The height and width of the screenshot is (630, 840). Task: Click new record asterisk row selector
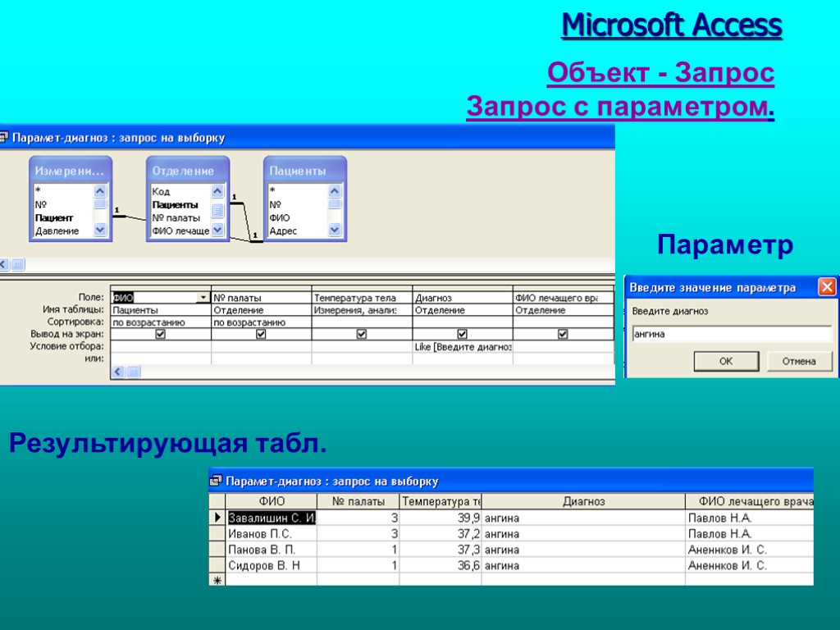[x=217, y=580]
